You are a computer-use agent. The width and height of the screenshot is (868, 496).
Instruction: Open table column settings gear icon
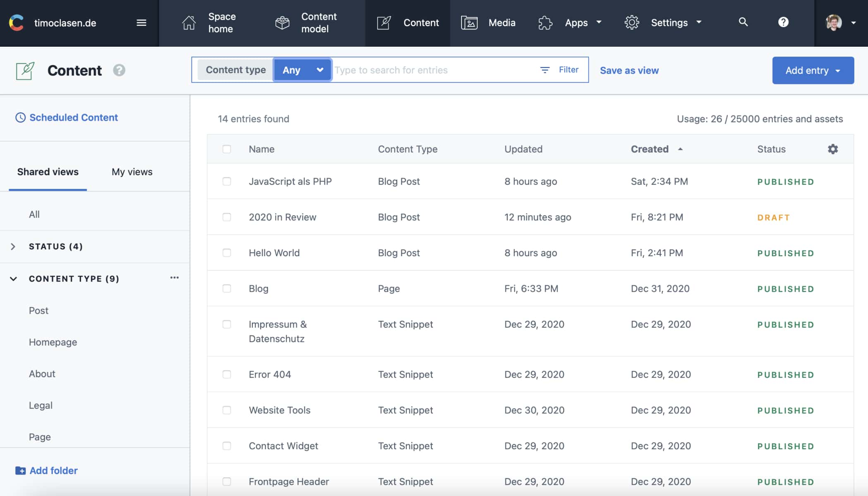[x=833, y=149]
